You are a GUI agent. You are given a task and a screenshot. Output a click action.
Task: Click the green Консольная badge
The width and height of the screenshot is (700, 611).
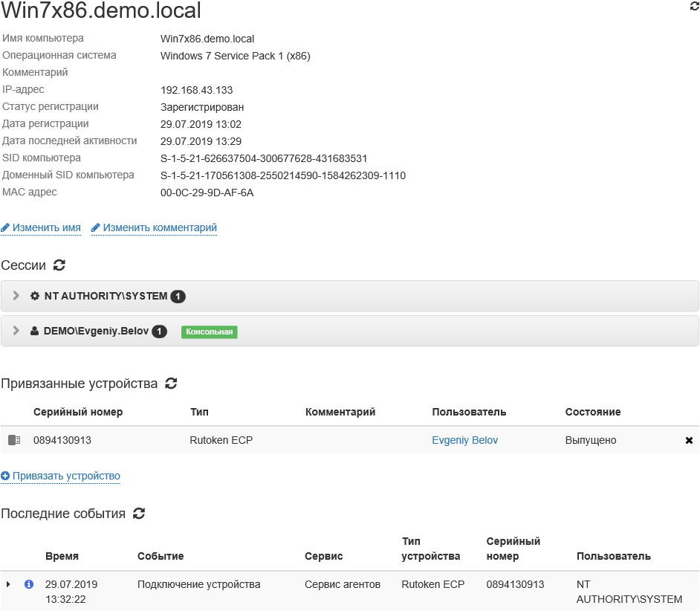(209, 332)
